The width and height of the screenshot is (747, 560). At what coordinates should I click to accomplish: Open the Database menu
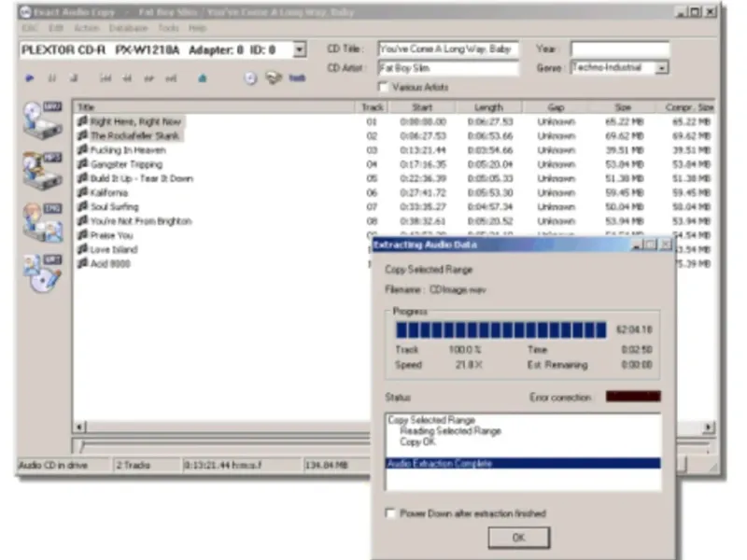tap(128, 28)
